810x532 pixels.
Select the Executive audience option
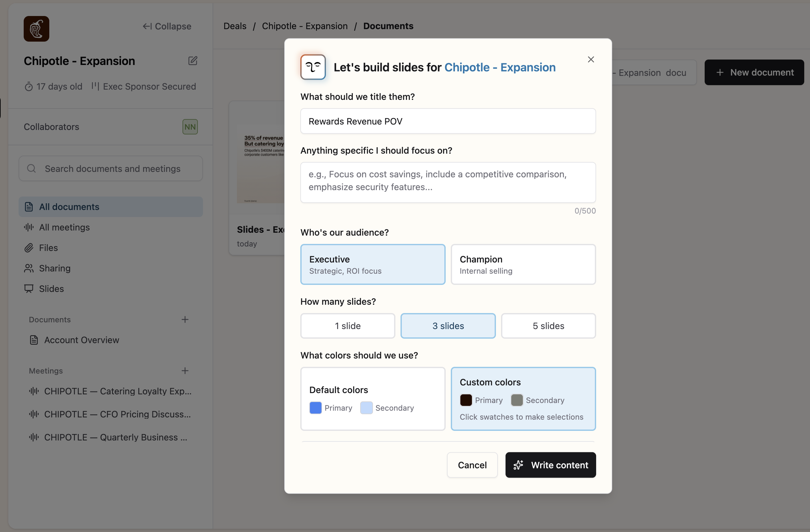373,264
